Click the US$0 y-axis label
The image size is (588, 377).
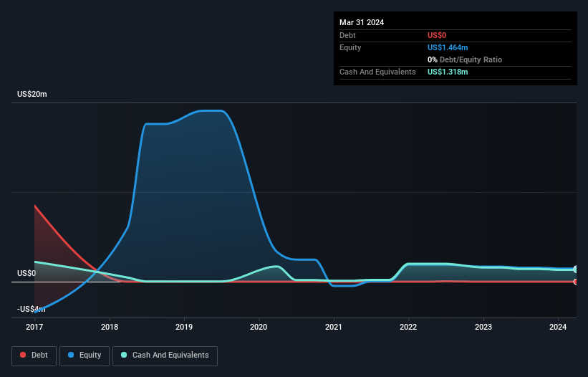pos(26,273)
